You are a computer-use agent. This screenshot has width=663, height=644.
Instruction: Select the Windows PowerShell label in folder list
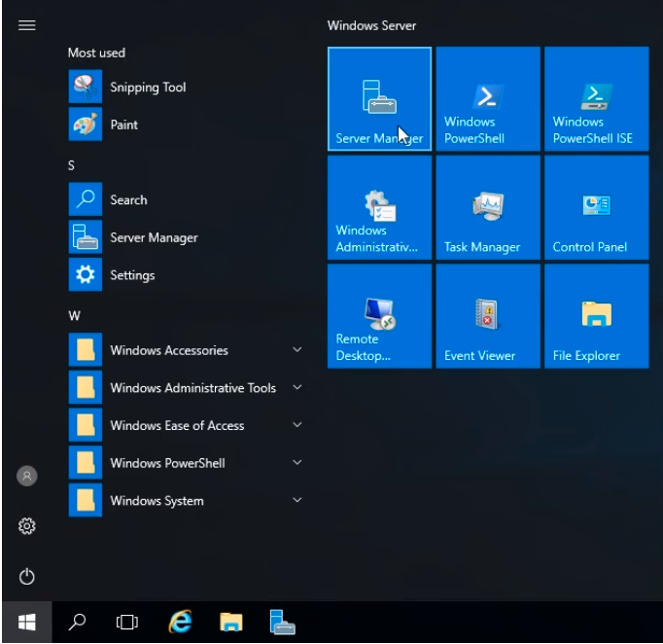pyautogui.click(x=167, y=463)
